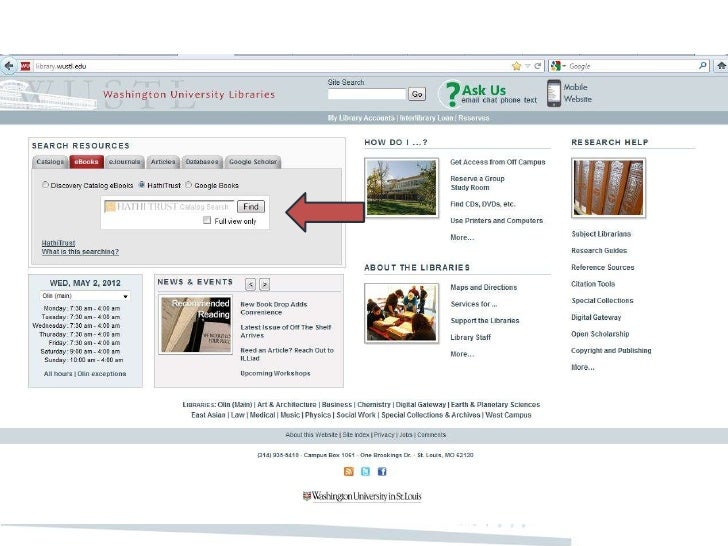Switch to the Databases tab
Image resolution: width=728 pixels, height=546 pixels.
[x=202, y=162]
